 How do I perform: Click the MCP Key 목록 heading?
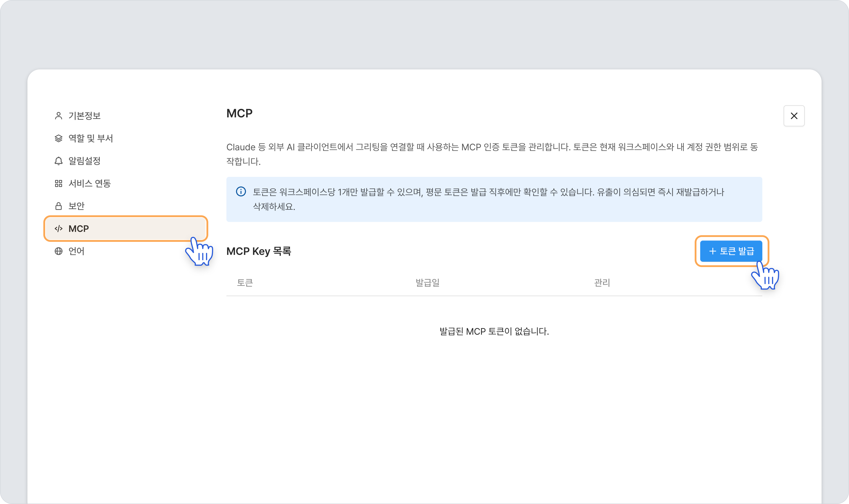pos(259,251)
